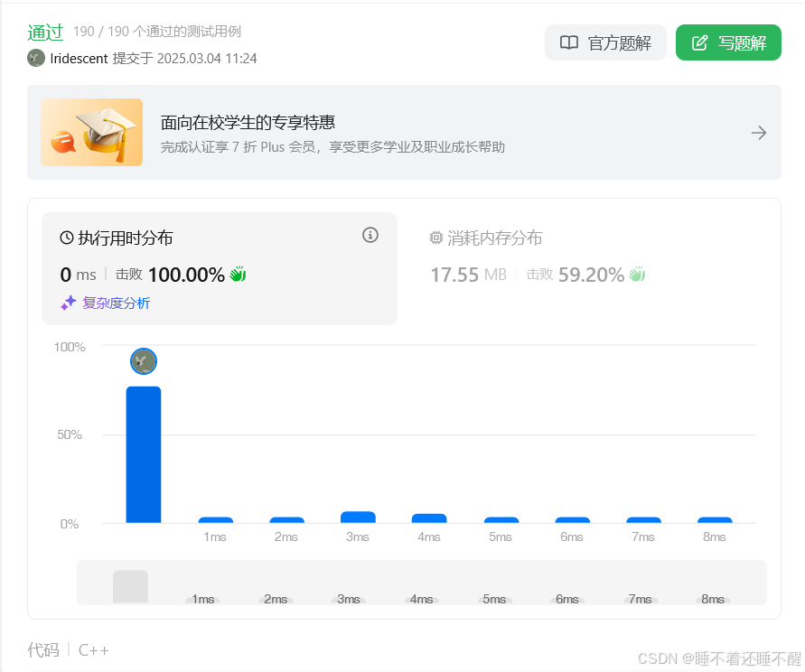This screenshot has width=805, height=672.
Task: Click the info icon in runtime panel
Action: 370,235
